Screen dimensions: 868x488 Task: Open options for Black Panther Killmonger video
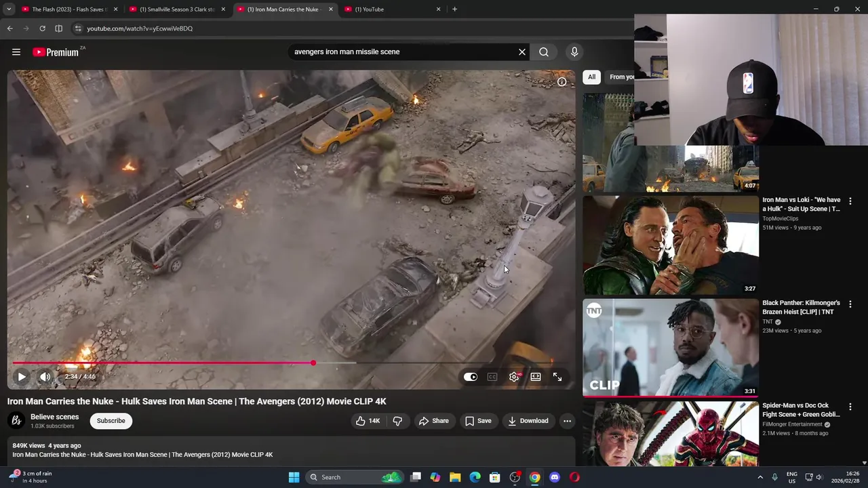tap(850, 304)
